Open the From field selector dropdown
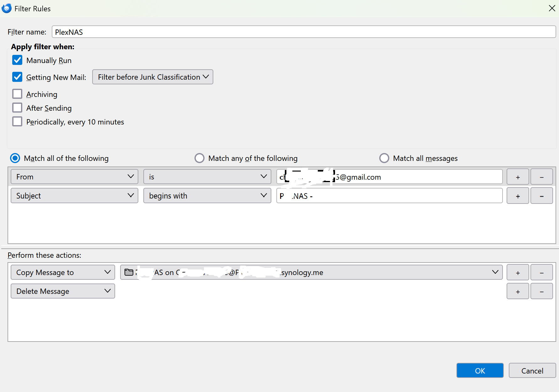This screenshot has width=559, height=392. pos(74,177)
